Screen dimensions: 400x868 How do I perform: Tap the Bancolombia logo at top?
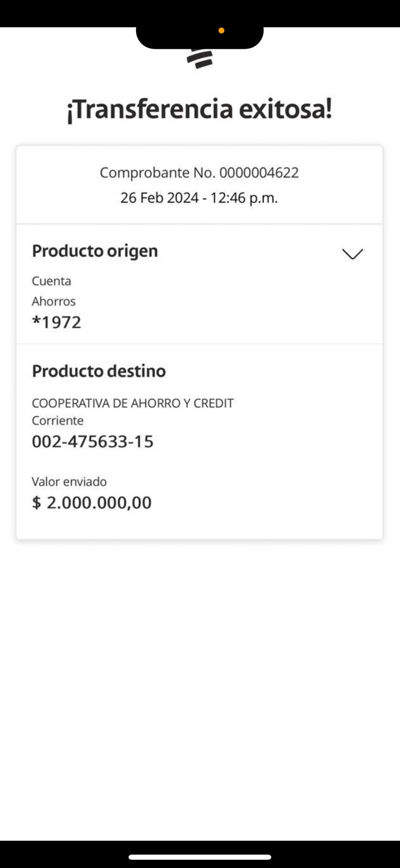click(199, 59)
